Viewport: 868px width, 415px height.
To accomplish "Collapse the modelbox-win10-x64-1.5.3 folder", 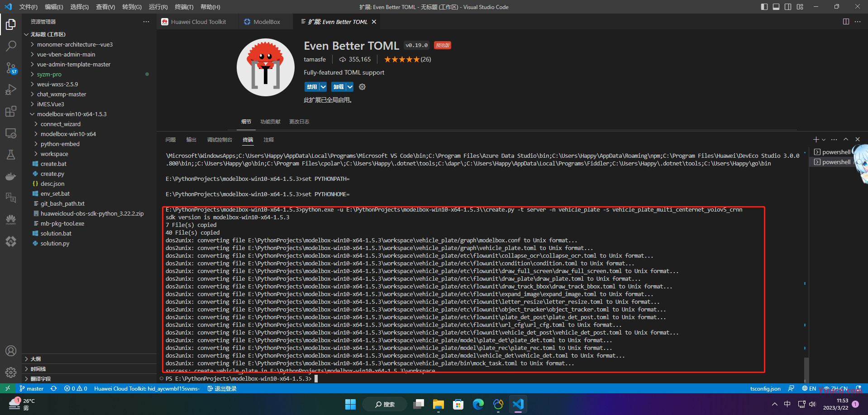I will (72, 114).
